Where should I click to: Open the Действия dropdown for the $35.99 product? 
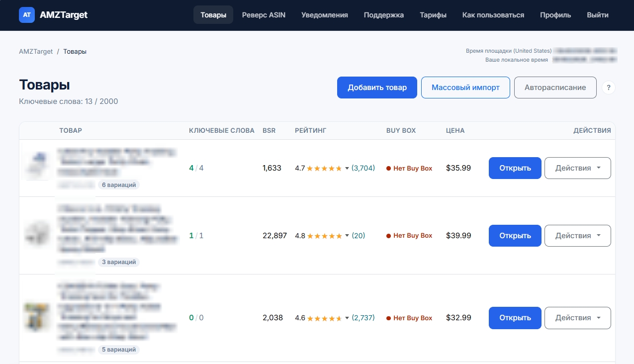coord(578,168)
